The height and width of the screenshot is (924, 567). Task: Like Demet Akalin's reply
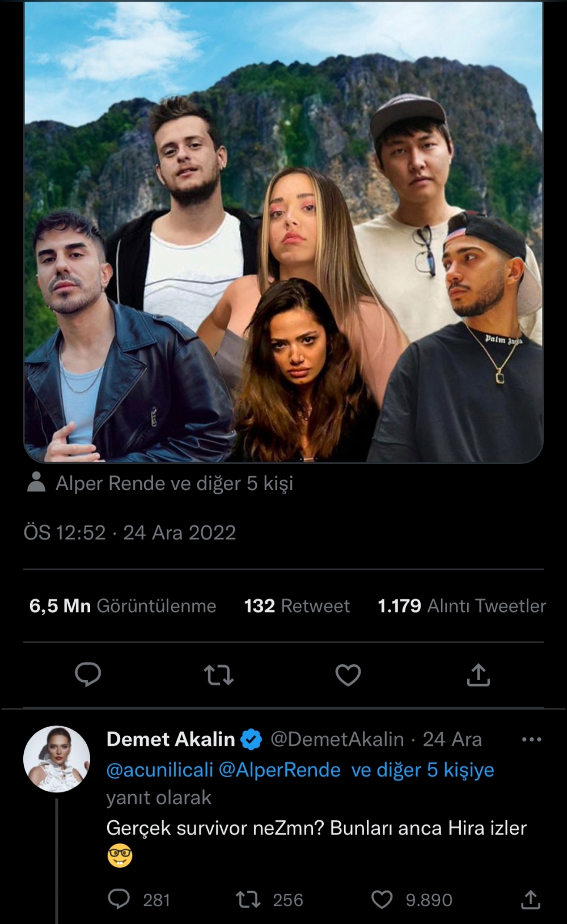[x=382, y=900]
